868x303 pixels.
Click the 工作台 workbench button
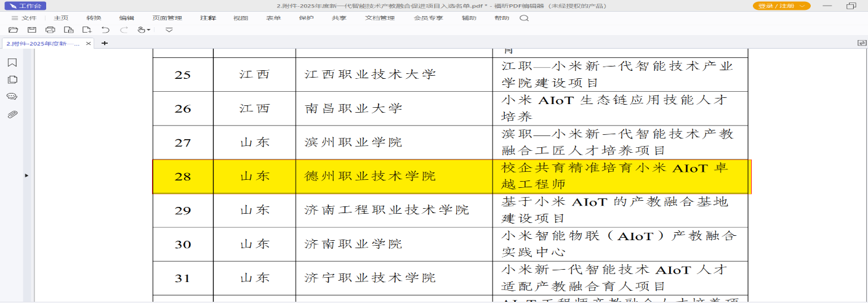coord(24,6)
